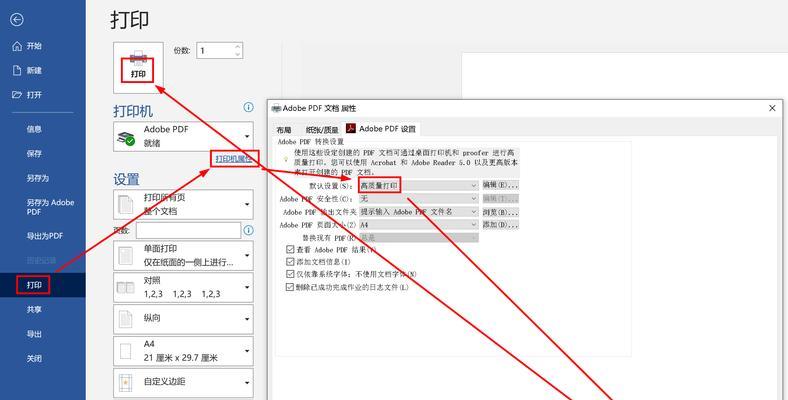The width and height of the screenshot is (788, 400).
Task: Click the 浏览(B)... browse button
Action: point(501,212)
